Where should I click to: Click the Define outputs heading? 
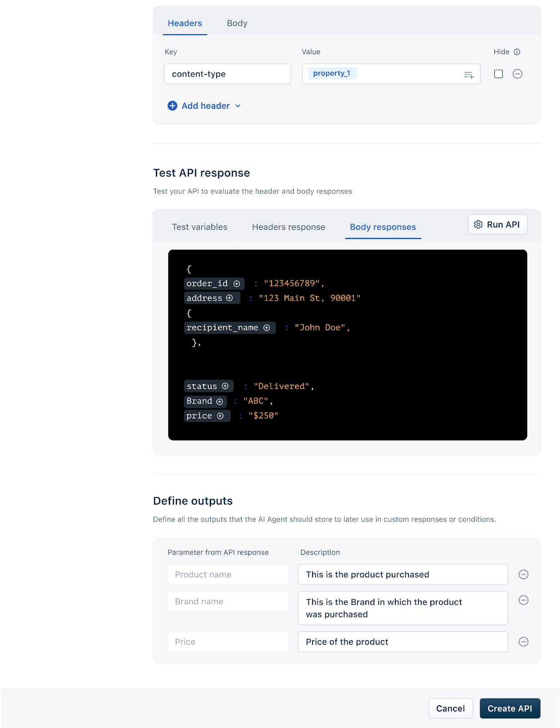click(193, 501)
